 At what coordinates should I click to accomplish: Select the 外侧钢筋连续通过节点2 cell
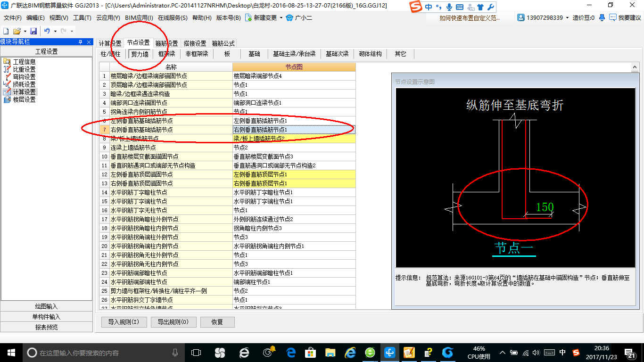click(x=294, y=219)
